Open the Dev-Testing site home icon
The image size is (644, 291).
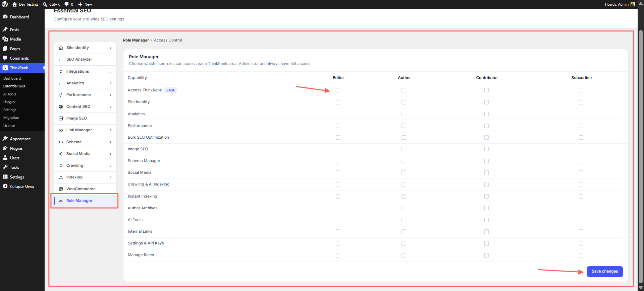tap(14, 4)
